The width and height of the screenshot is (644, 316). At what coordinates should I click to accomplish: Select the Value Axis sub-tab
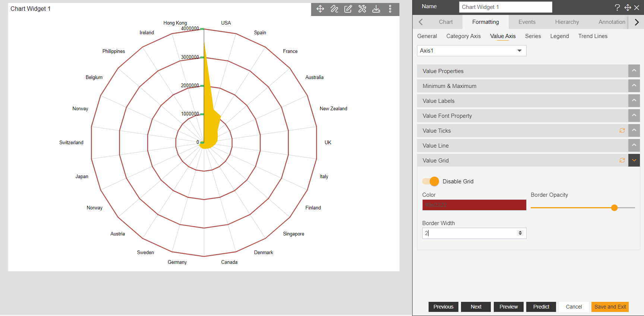(x=503, y=36)
